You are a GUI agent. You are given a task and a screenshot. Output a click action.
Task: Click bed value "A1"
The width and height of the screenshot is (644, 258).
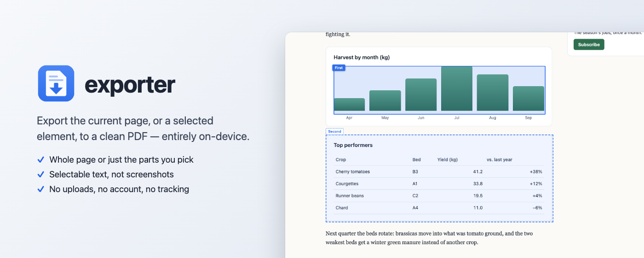(415, 184)
